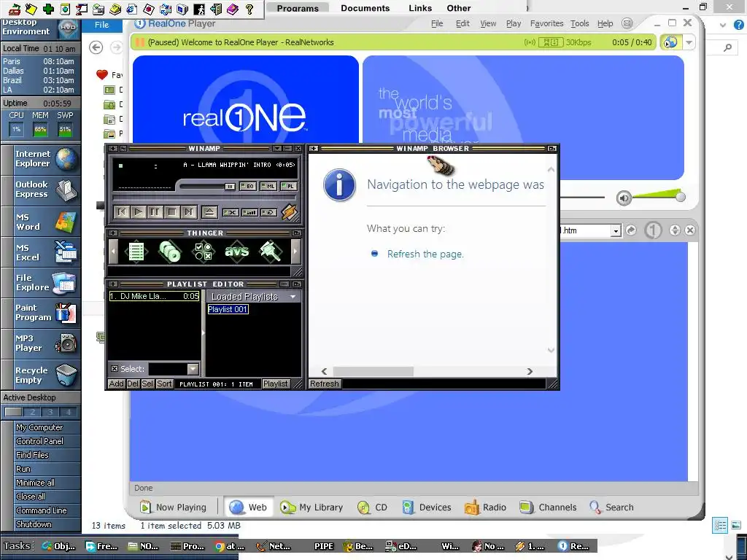Screen dimensions: 747x560
Task: Open the RealOne Search tab
Action: [611, 507]
